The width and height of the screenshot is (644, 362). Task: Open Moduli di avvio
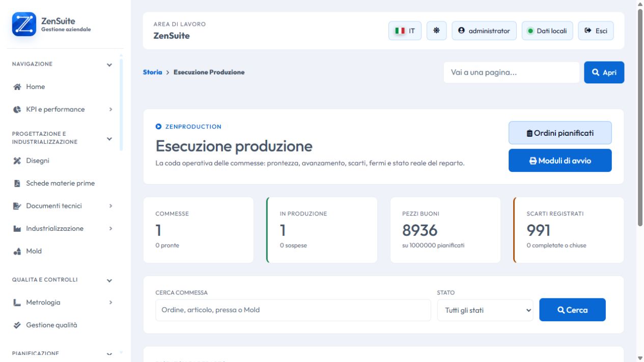point(560,161)
